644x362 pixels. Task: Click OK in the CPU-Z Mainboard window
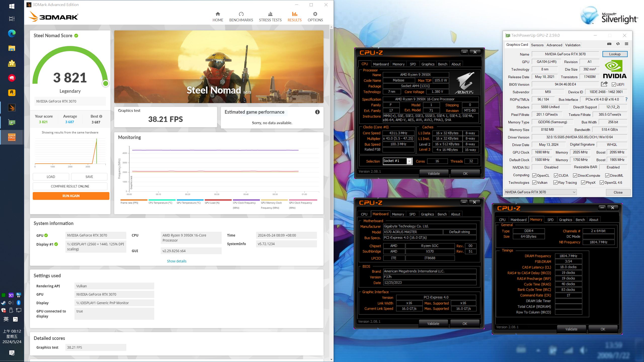pyautogui.click(x=465, y=324)
